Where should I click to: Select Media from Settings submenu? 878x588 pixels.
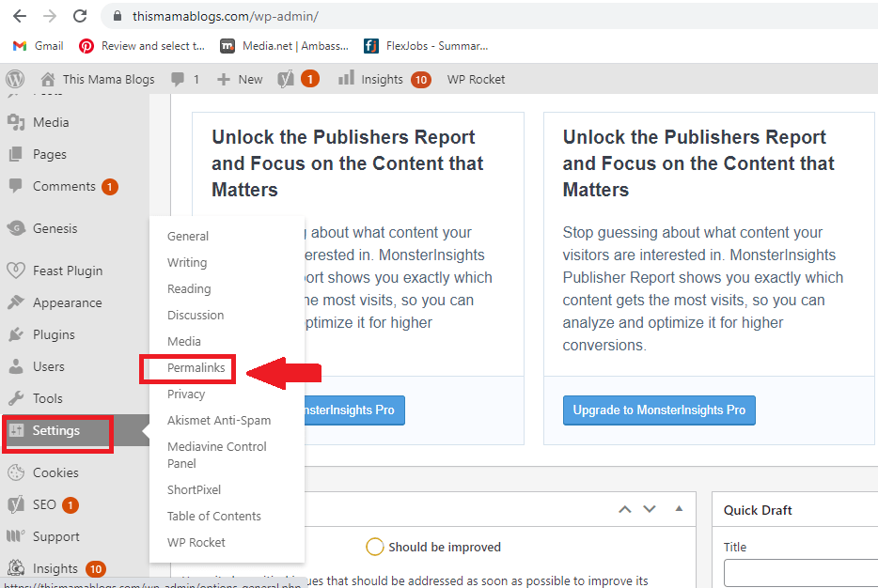coord(184,341)
